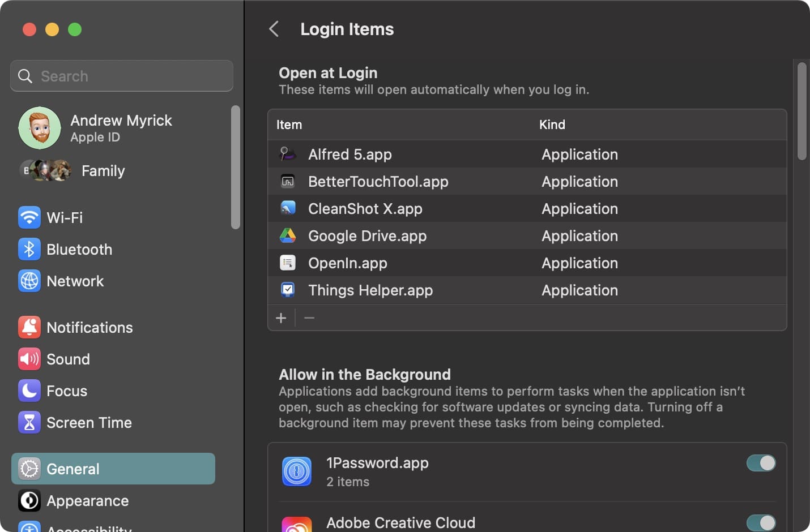Select the Focus moon icon

coord(29,391)
